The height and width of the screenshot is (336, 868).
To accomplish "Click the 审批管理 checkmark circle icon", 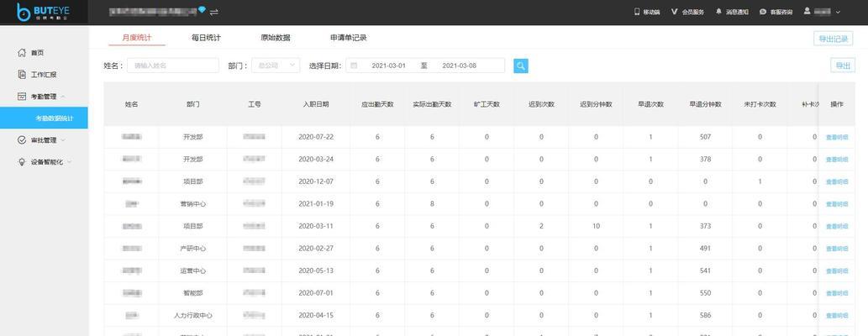I will 22,140.
